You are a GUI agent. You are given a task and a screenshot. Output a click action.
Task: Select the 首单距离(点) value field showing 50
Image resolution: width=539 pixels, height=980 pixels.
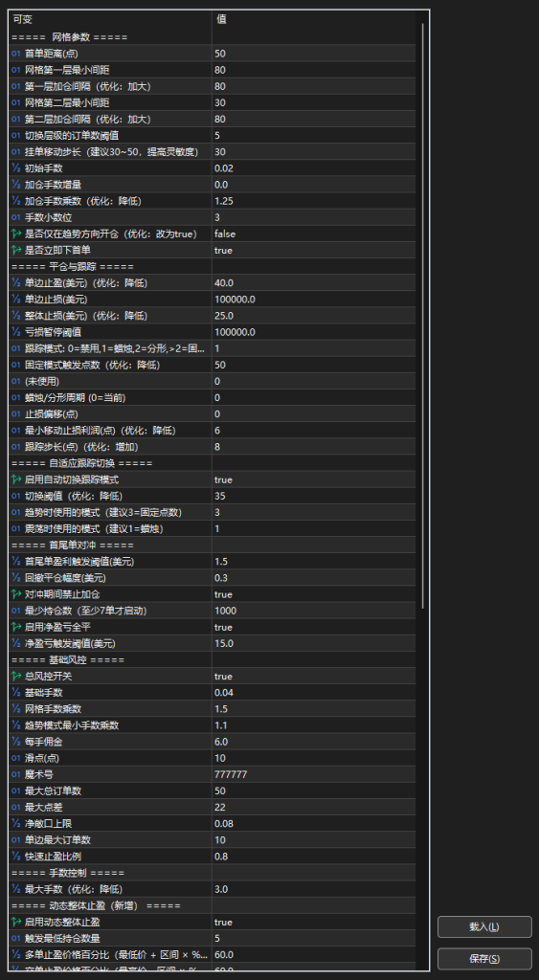pos(313,54)
